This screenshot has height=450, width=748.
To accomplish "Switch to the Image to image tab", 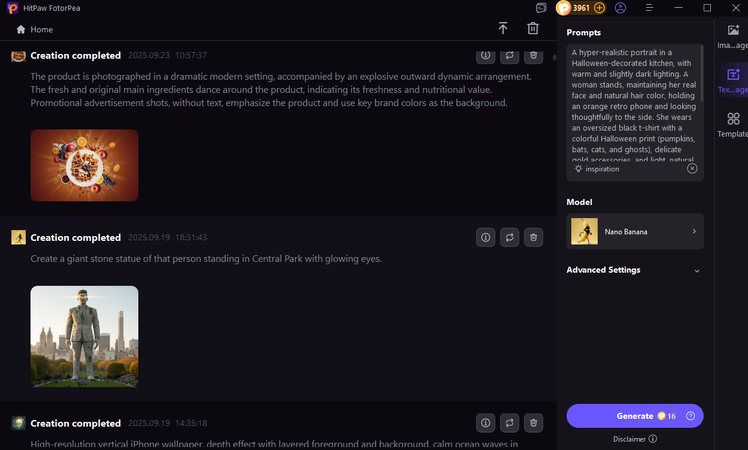I will tap(733, 38).
